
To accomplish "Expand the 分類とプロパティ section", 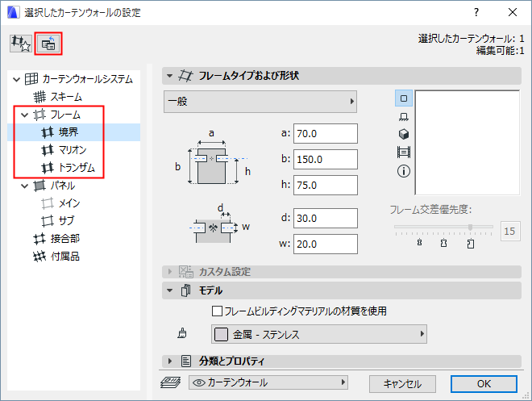I will pos(170,361).
